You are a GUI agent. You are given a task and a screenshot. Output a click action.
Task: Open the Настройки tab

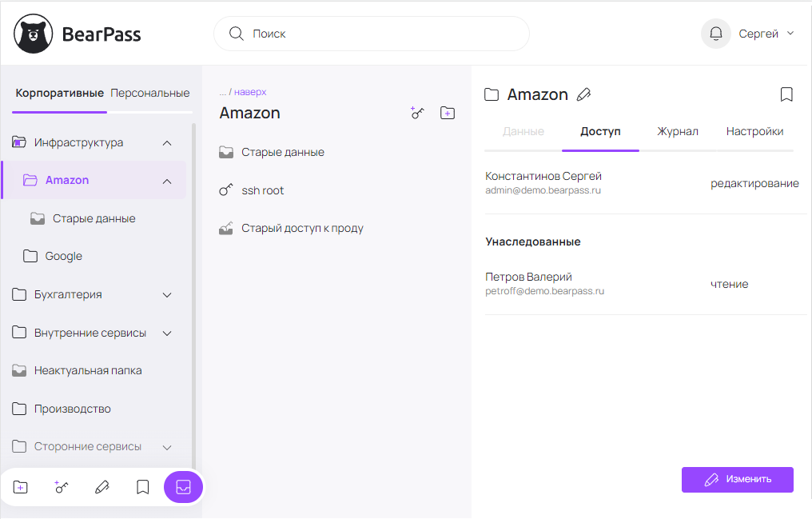click(754, 131)
